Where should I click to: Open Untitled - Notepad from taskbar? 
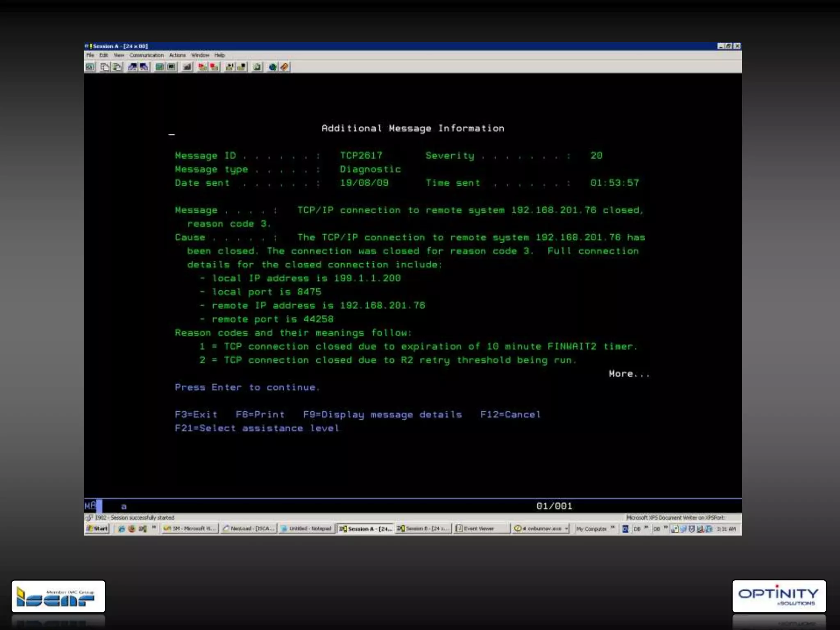point(306,528)
